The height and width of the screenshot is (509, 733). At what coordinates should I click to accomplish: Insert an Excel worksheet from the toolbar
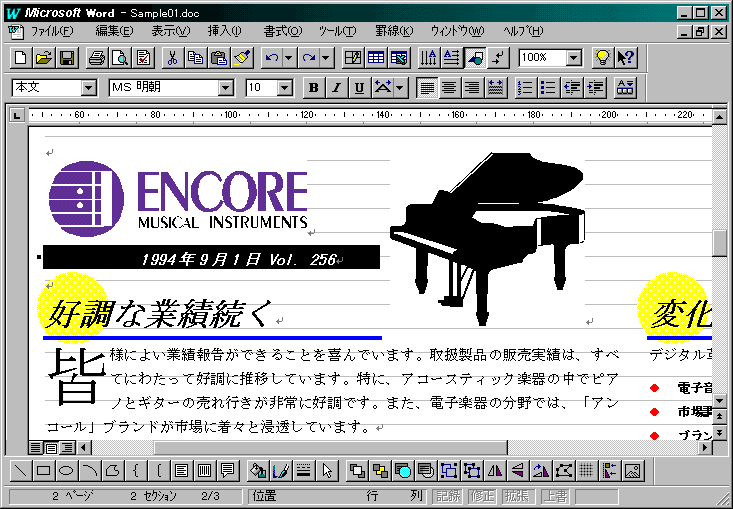click(399, 58)
